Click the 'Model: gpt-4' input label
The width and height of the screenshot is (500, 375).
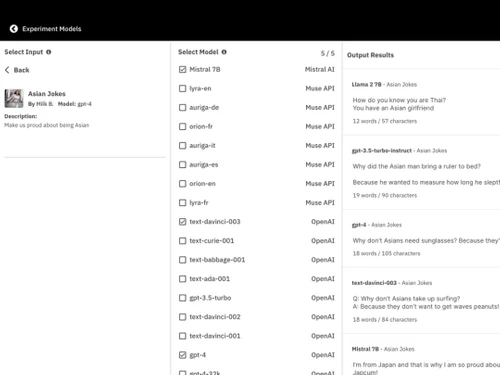[75, 104]
